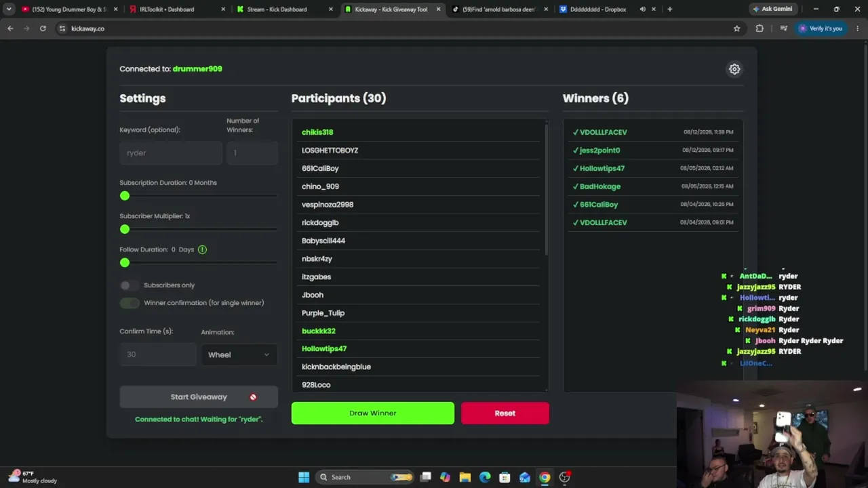Open OBS Studio from the taskbar
The image size is (868, 488).
pyautogui.click(x=564, y=477)
